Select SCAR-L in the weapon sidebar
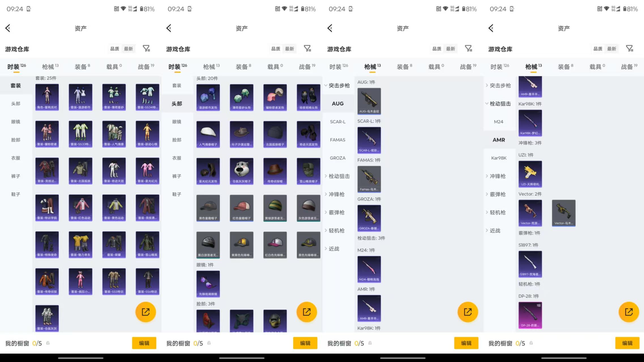This screenshot has width=644, height=362. (x=338, y=122)
